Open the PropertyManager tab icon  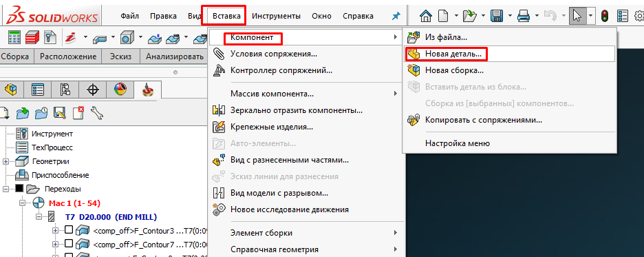point(39,89)
